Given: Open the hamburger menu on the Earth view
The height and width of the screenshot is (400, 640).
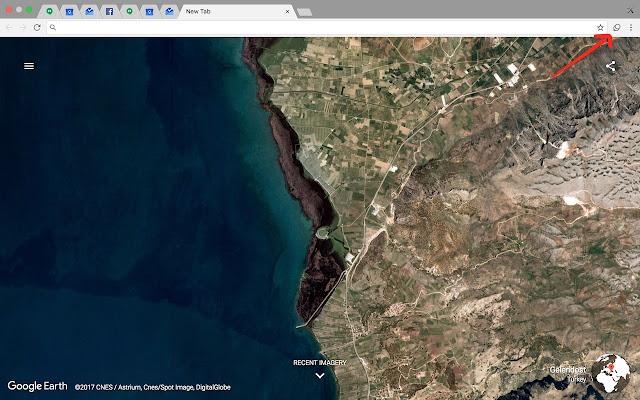Looking at the screenshot, I should [29, 66].
